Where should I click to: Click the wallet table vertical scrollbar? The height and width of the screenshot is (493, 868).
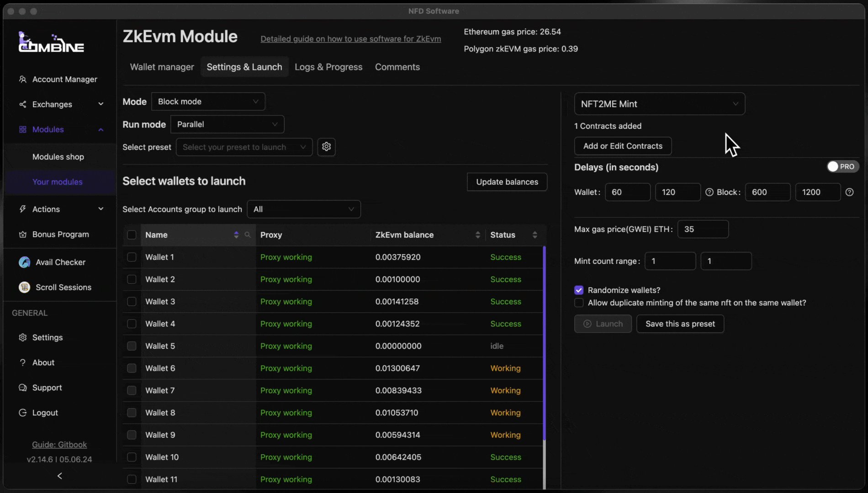click(x=544, y=342)
